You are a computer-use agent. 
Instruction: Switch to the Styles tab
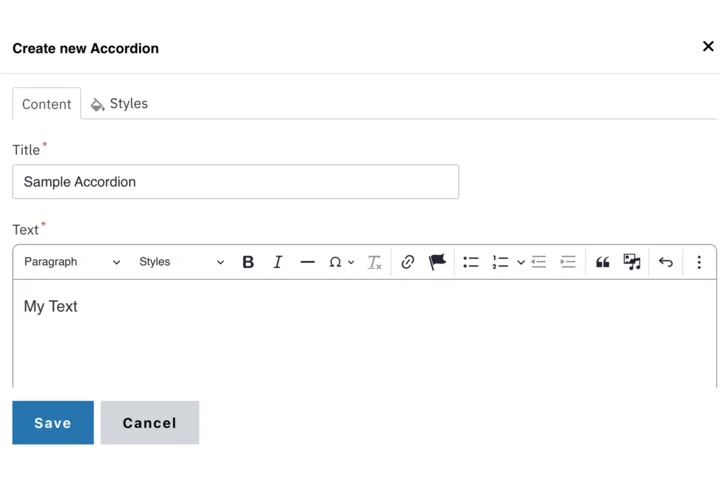tap(119, 104)
